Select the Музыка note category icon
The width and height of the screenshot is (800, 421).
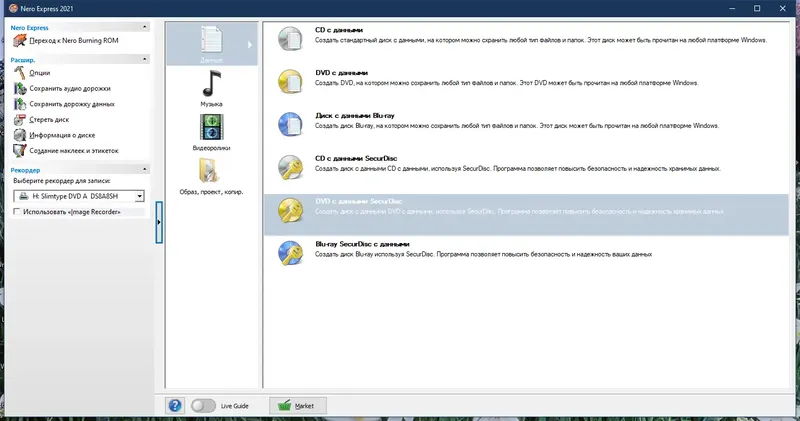pos(211,84)
